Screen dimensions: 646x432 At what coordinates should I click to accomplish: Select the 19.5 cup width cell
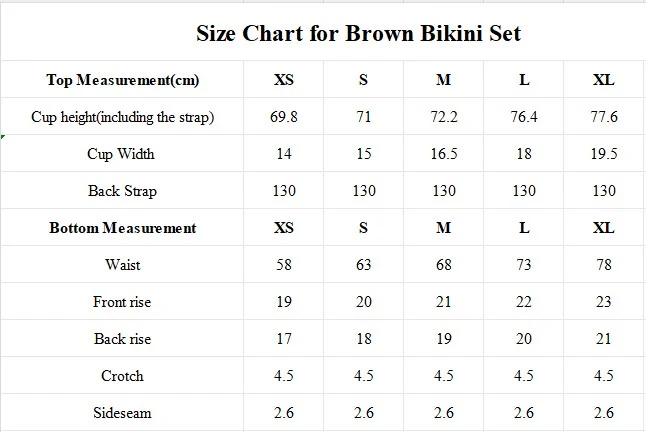(603, 154)
